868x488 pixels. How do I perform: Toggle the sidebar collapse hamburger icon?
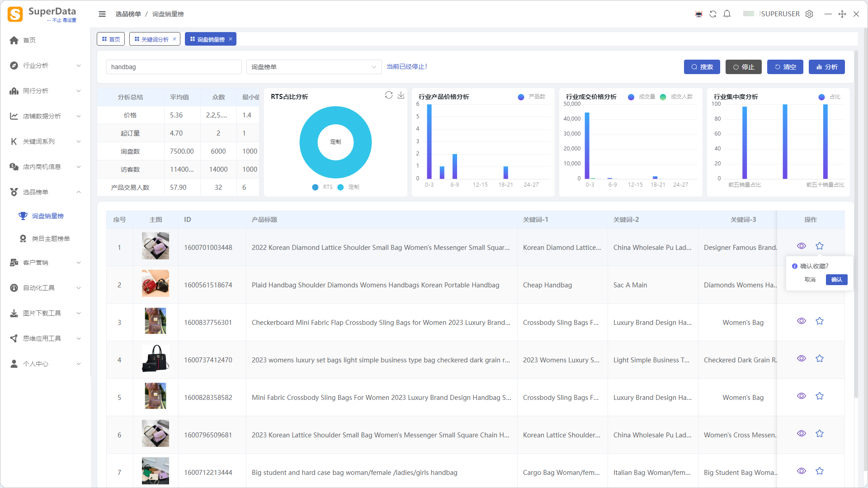tap(102, 14)
